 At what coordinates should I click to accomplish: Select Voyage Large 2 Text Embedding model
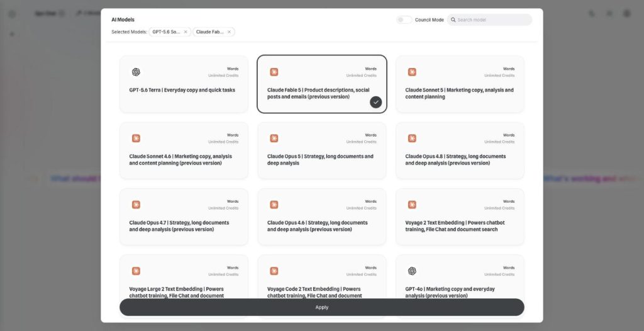184,277
